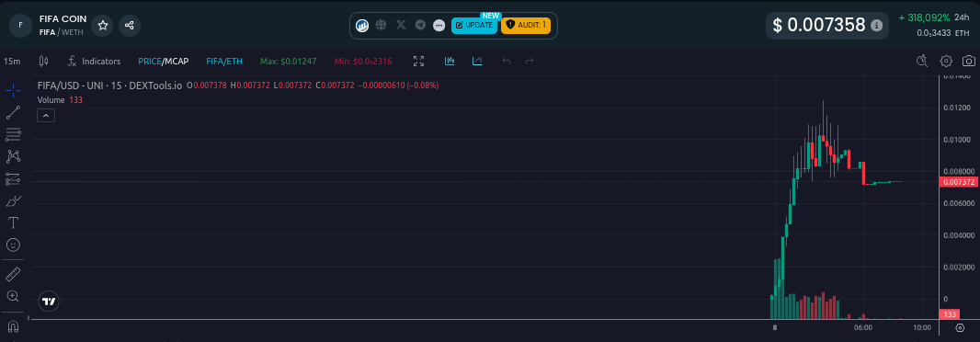Toggle fullscreen chart mode
The width and height of the screenshot is (980, 342).
tap(418, 62)
